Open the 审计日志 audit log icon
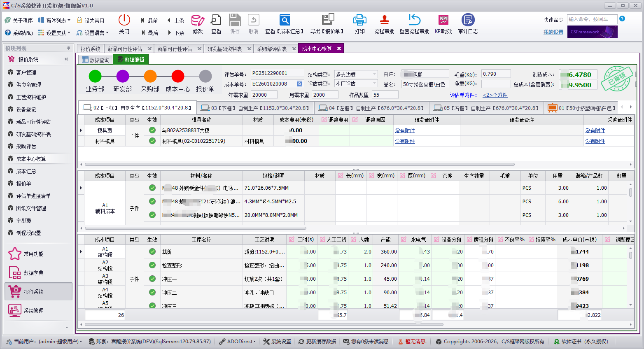The height and width of the screenshot is (349, 644). (x=468, y=20)
